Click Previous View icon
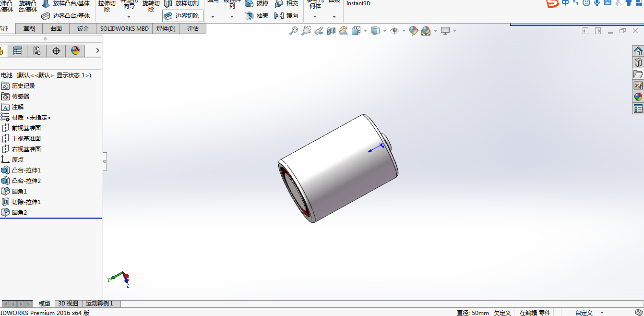The width and height of the screenshot is (644, 316). tap(319, 31)
